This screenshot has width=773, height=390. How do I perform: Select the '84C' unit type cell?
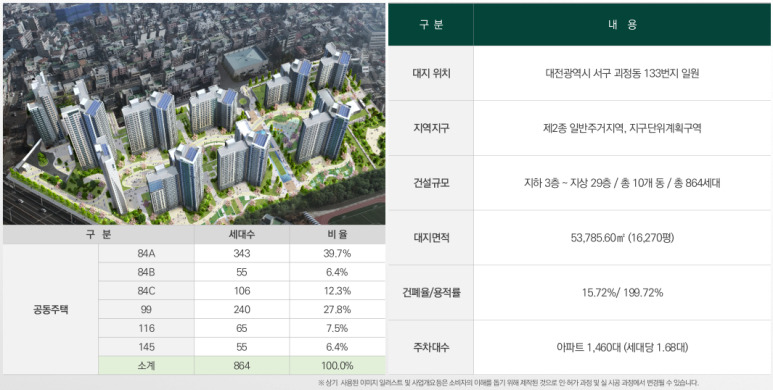[146, 291]
